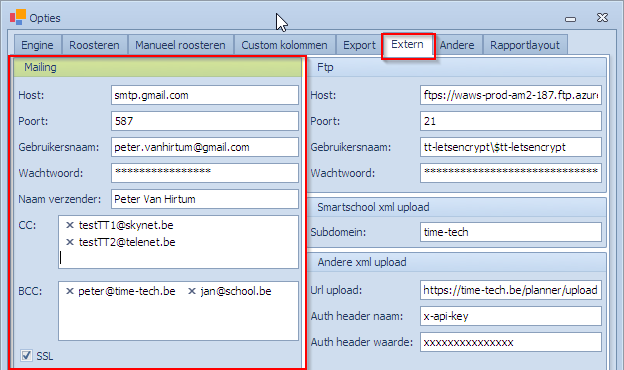Edit the Naam verzender field
Viewport: 624px width, 370px height.
coord(205,199)
